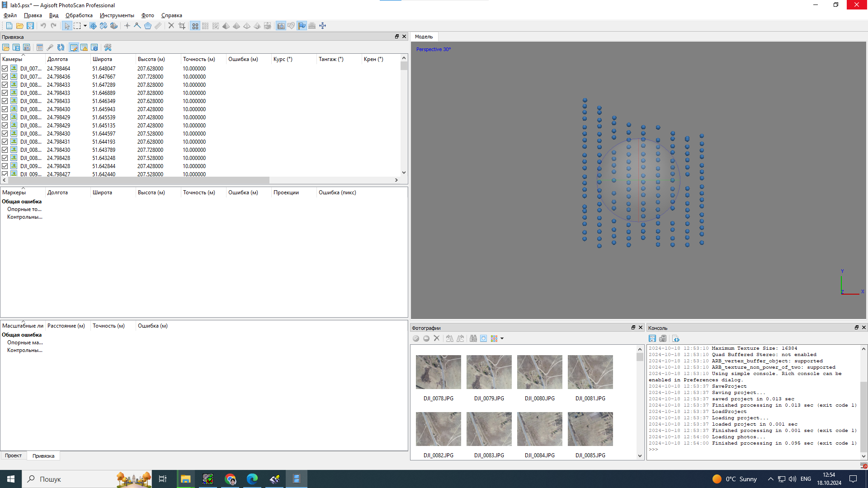This screenshot has width=868, height=488.
Task: Open the Обработка menu
Action: (79, 15)
